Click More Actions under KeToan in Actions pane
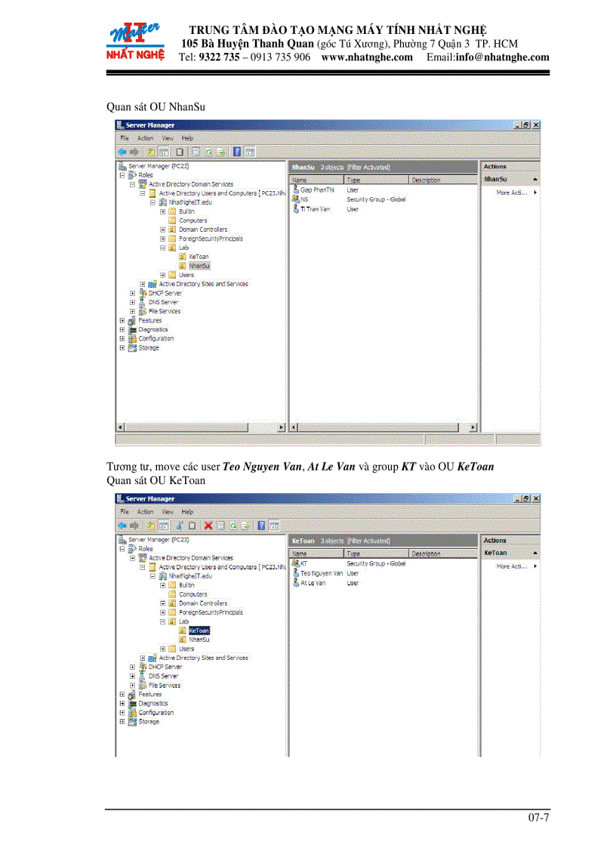 [513, 566]
